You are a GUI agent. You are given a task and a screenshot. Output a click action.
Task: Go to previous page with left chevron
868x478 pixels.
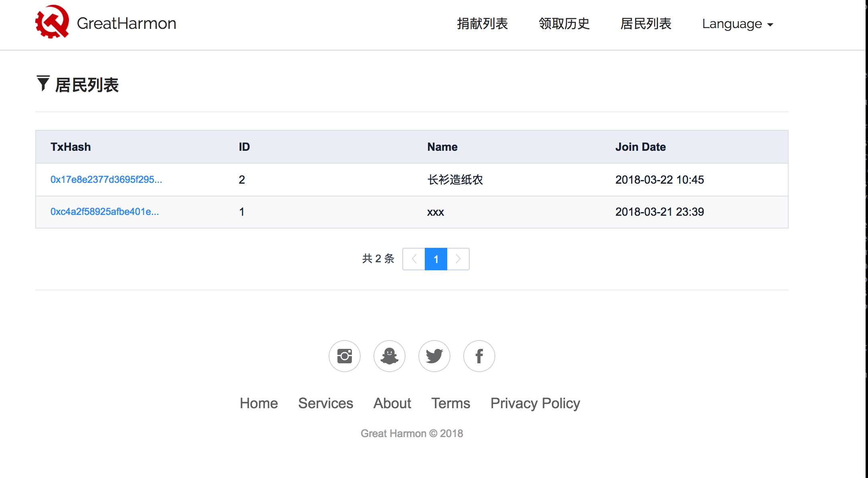(414, 259)
